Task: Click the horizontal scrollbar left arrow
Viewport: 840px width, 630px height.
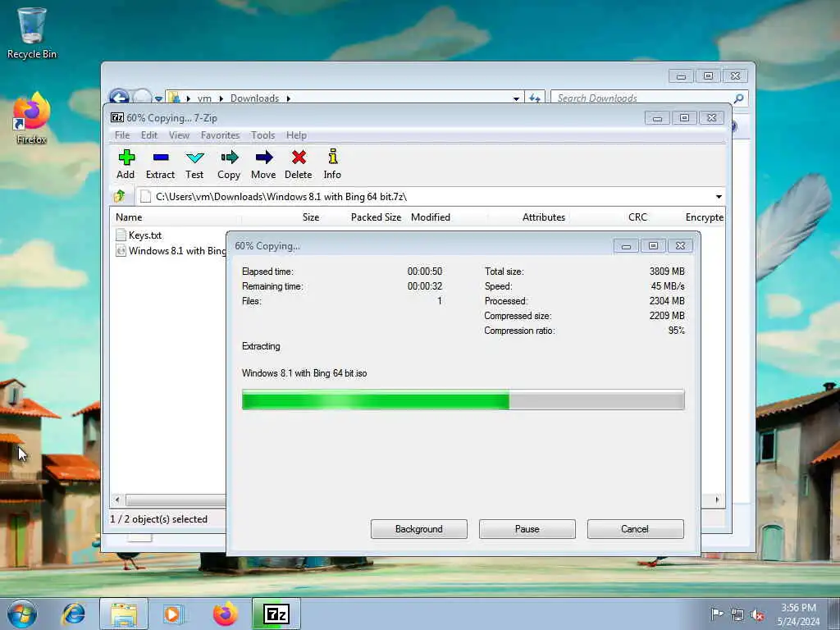Action: coord(117,500)
